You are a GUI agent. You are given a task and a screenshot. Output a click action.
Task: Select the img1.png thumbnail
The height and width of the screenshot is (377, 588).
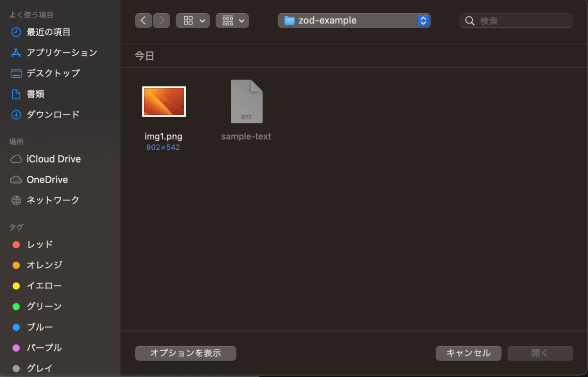[164, 101]
